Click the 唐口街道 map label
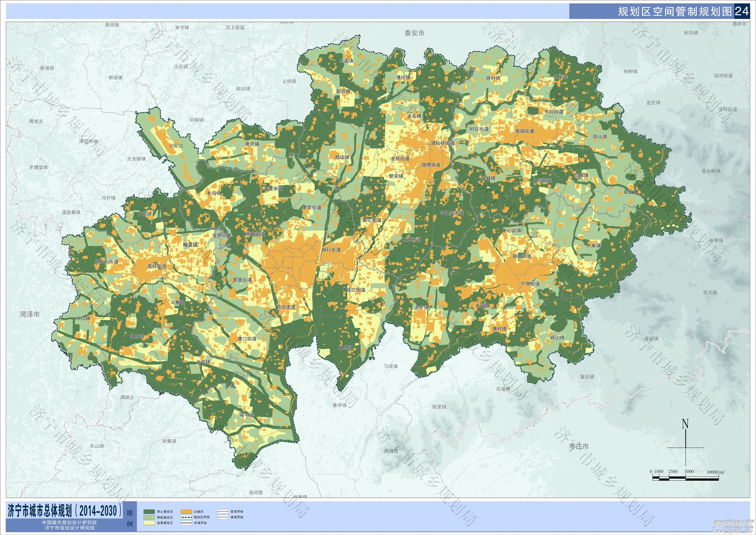This screenshot has height=535, width=756. [x=247, y=338]
